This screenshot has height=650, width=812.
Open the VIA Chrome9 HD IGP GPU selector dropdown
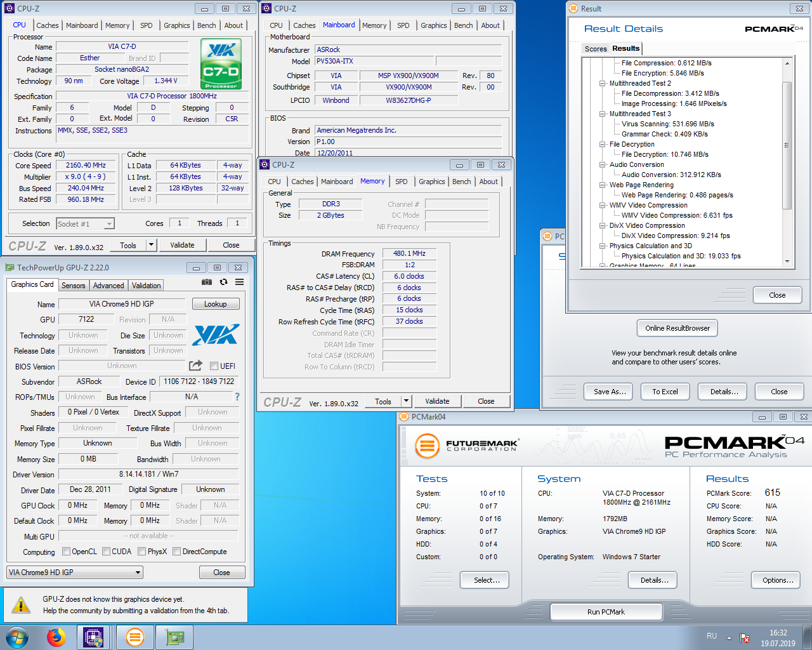click(75, 572)
